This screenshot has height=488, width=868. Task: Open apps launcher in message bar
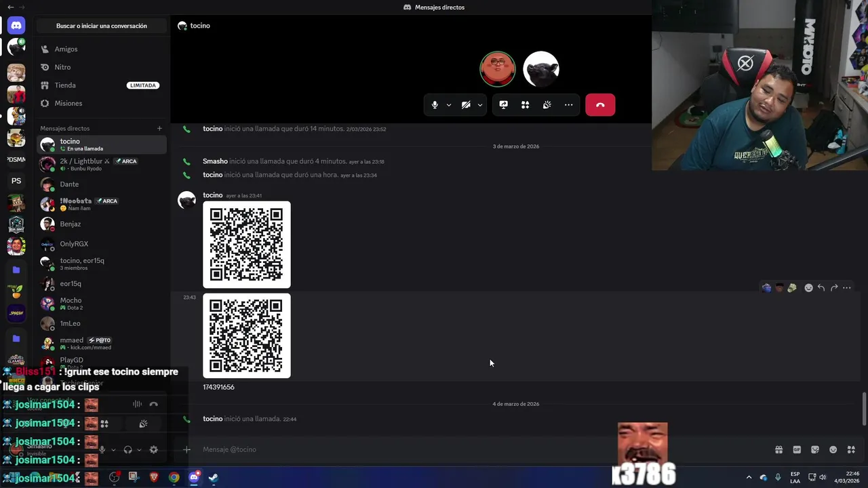851,449
